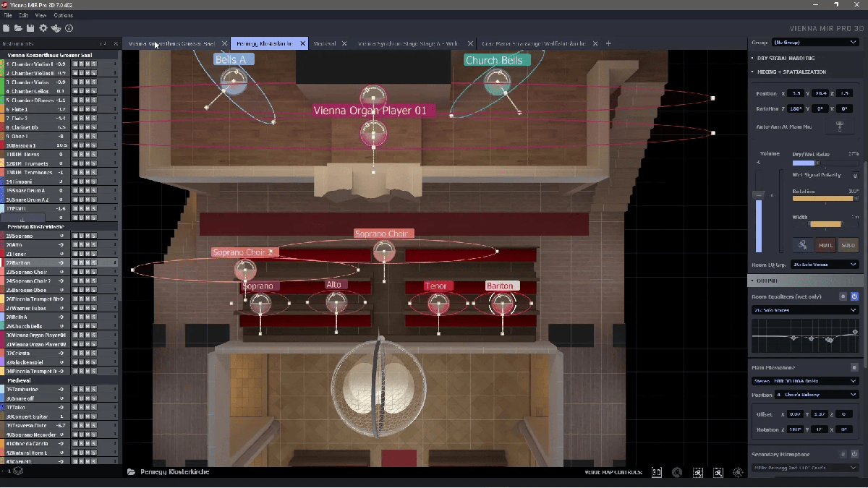Open the Group dropdown
The image size is (868, 488).
click(814, 43)
